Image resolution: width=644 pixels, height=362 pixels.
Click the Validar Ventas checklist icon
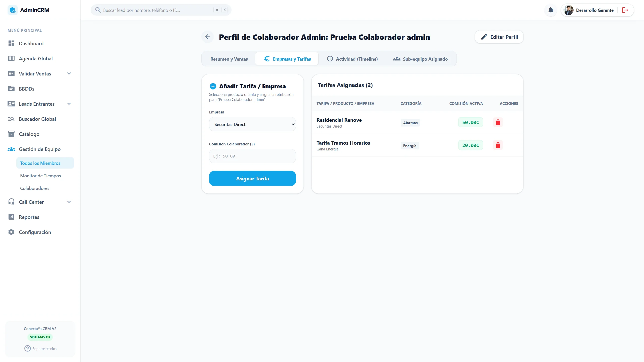point(11,73)
